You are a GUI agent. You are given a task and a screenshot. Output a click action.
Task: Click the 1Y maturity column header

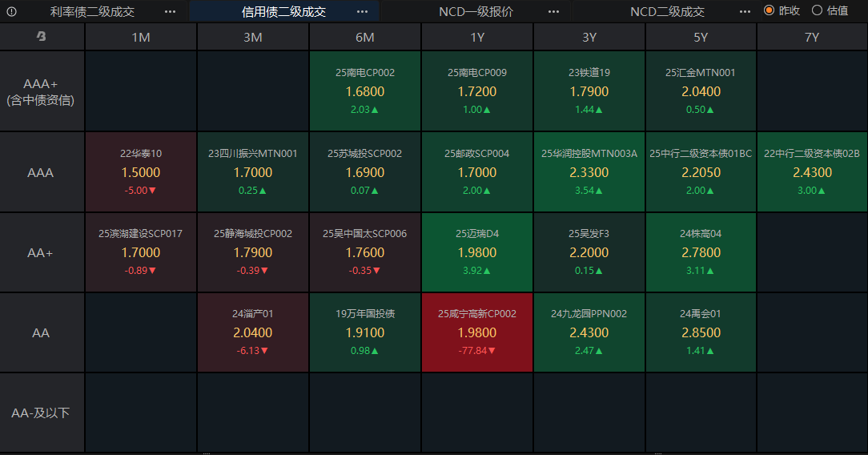click(x=477, y=37)
